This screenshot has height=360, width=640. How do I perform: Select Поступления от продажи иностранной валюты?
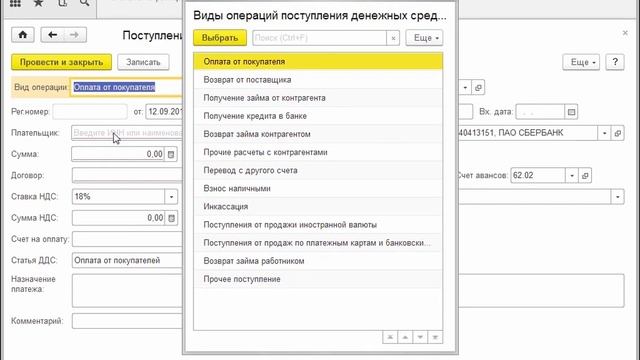(x=318, y=224)
